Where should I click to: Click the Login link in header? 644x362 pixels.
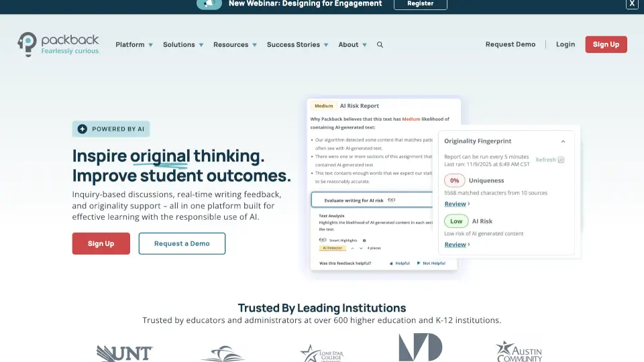566,44
